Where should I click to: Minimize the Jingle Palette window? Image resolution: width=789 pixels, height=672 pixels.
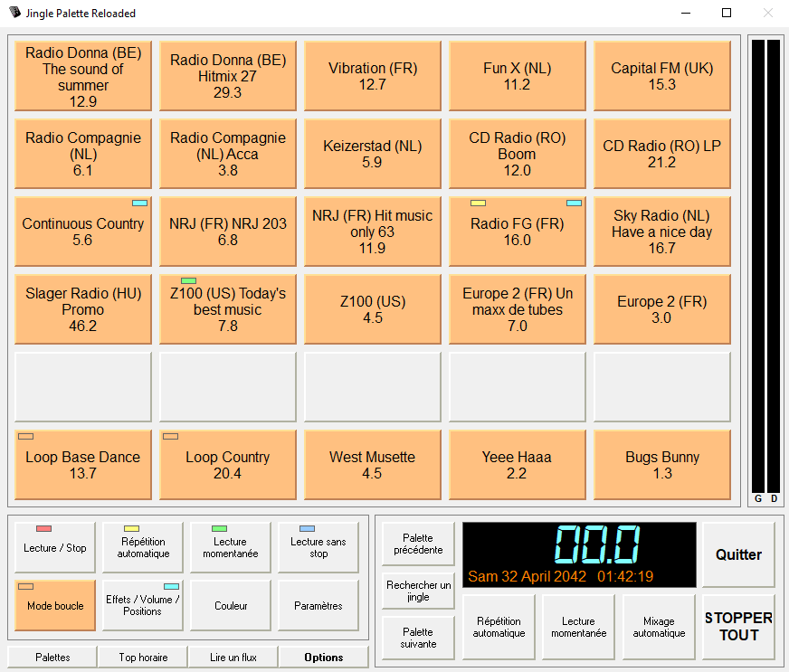coord(685,13)
